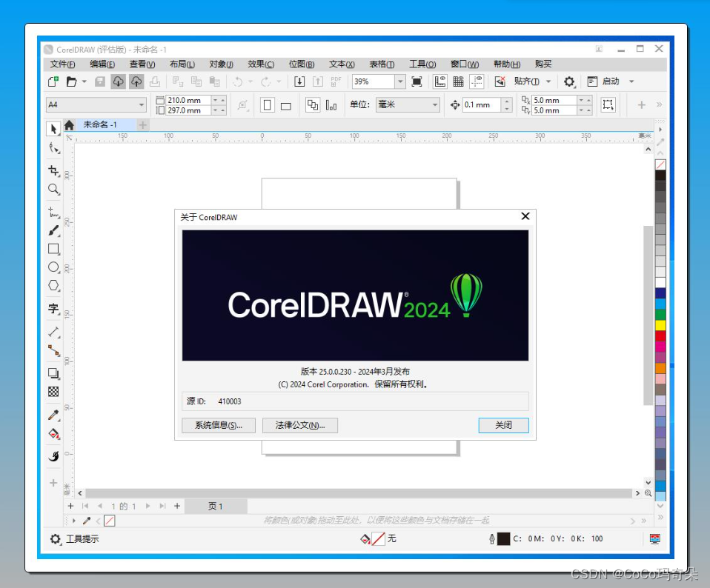Close the About CorelDRAW dialog with X
The height and width of the screenshot is (588, 710).
pos(525,216)
